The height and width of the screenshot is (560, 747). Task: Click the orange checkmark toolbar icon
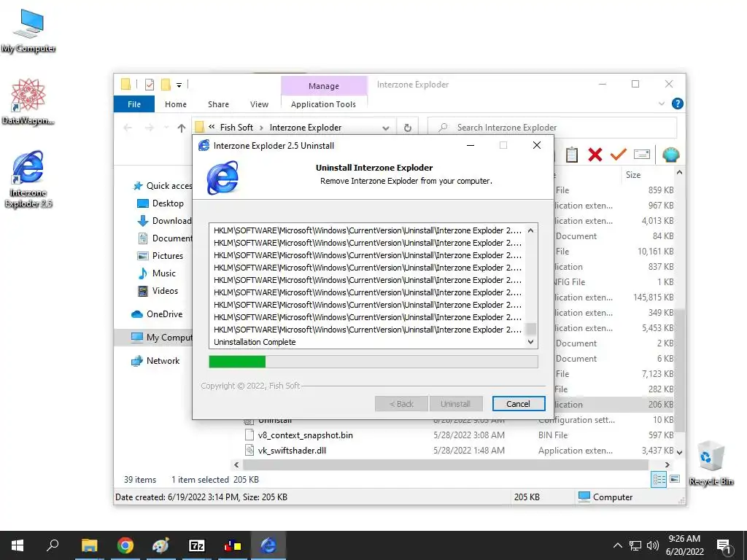tap(619, 155)
